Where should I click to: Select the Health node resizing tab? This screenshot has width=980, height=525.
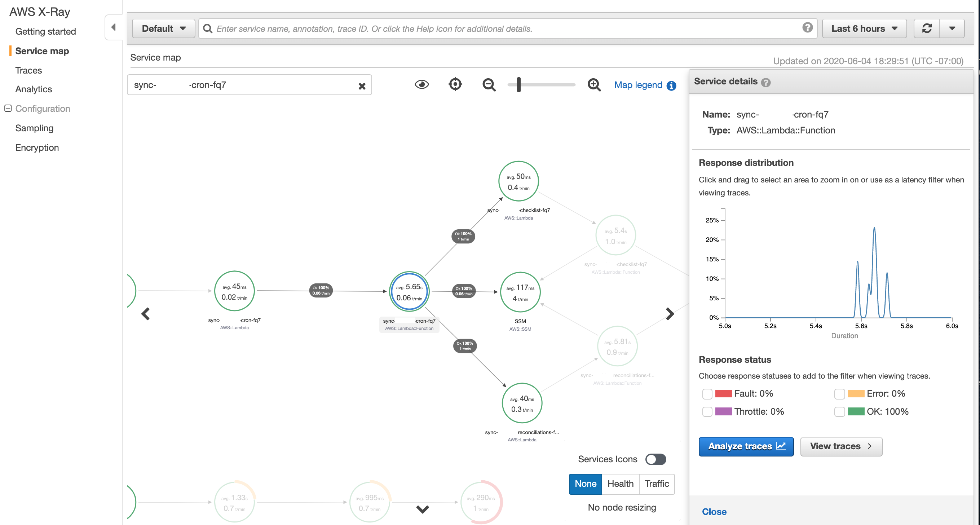(x=620, y=484)
